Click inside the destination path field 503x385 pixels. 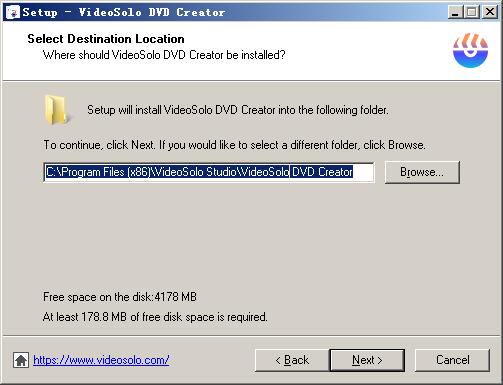[x=209, y=172]
